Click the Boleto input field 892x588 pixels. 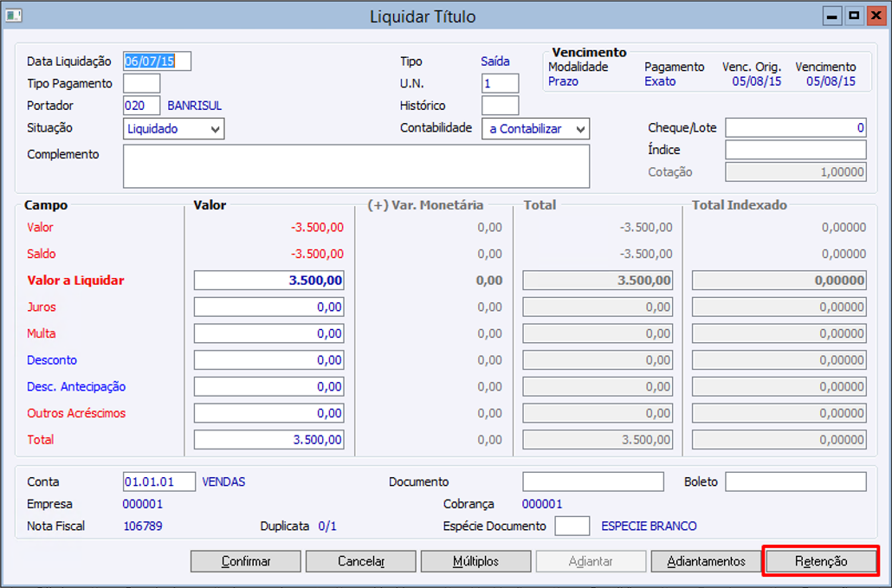[x=795, y=481]
